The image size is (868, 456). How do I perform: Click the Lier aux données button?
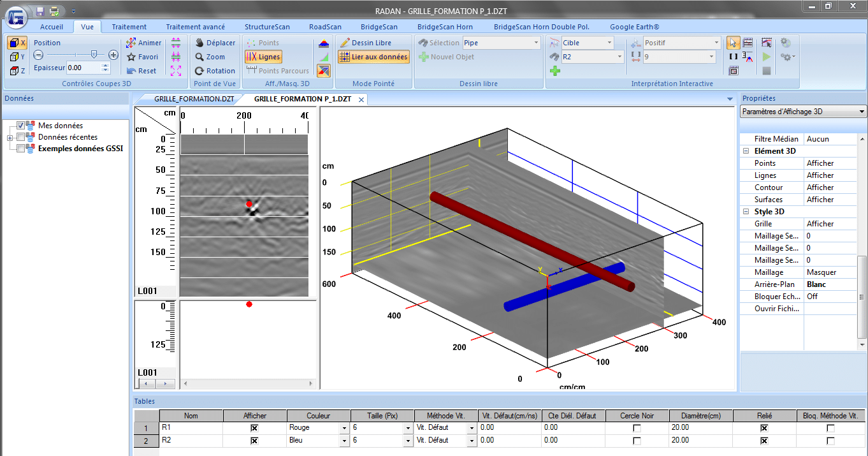click(373, 57)
